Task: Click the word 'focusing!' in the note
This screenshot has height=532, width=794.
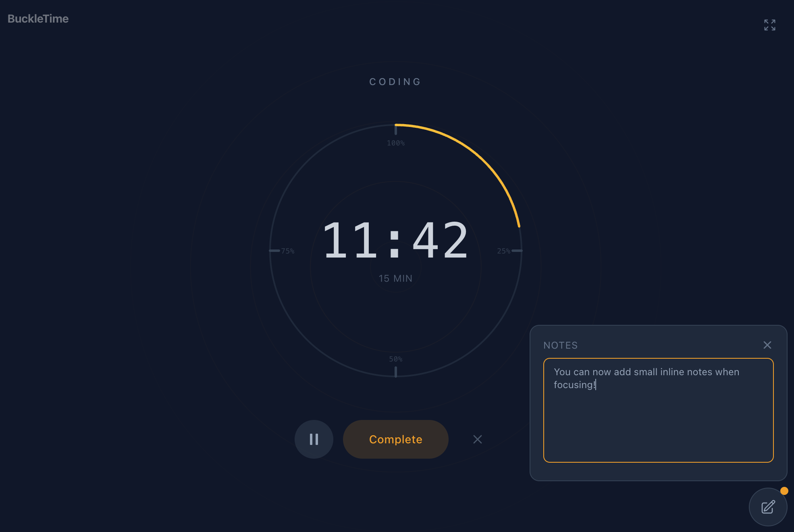Action: [574, 385]
